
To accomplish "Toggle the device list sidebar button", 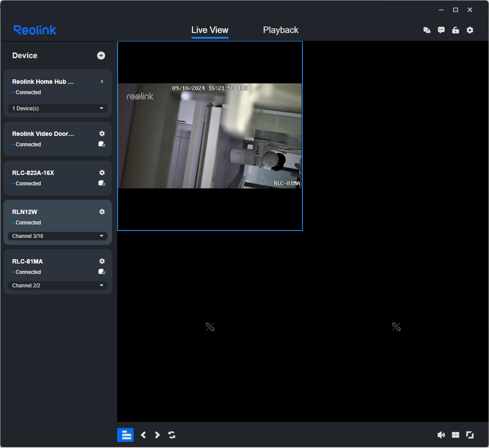I will [125, 435].
